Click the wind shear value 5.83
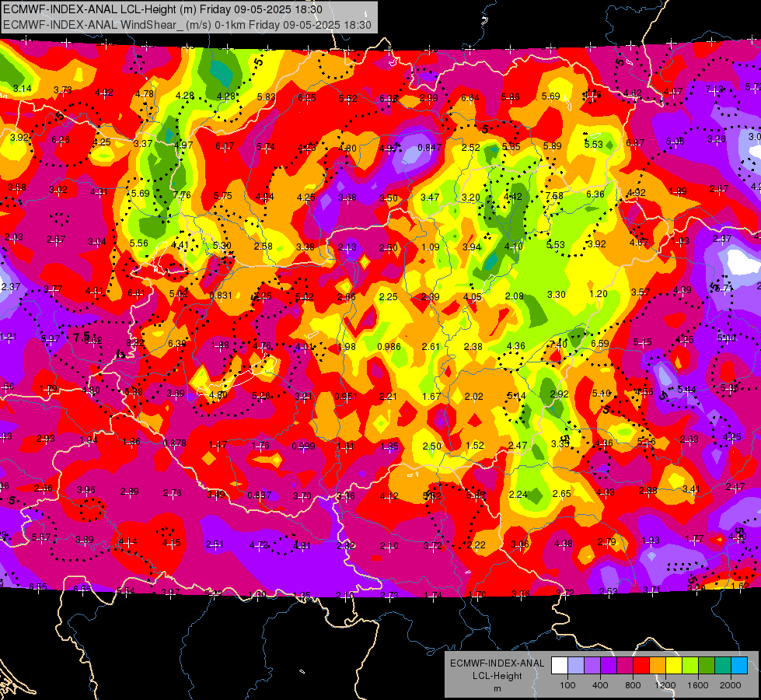The height and width of the screenshot is (700, 761). pos(267,97)
